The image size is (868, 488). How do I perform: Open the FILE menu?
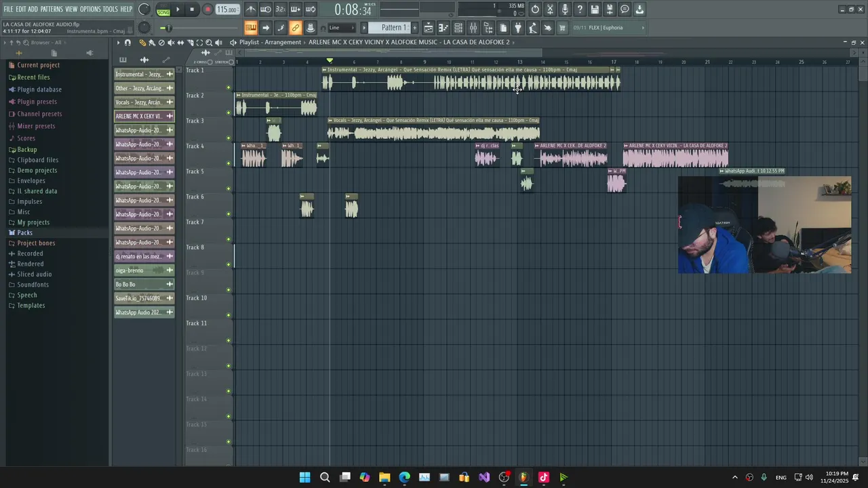[x=8, y=9]
